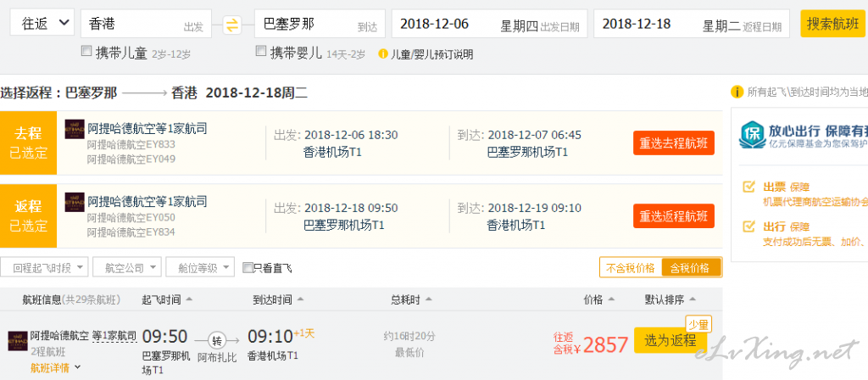The height and width of the screenshot is (380, 868).
Task: Click the 转 transfer icon at 阿布扎比
Action: coord(217,340)
